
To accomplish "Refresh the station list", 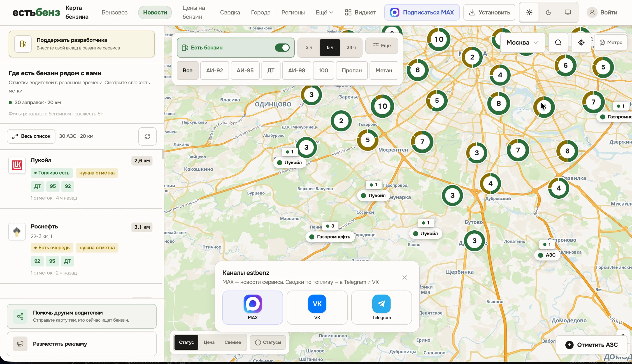I will (x=147, y=136).
